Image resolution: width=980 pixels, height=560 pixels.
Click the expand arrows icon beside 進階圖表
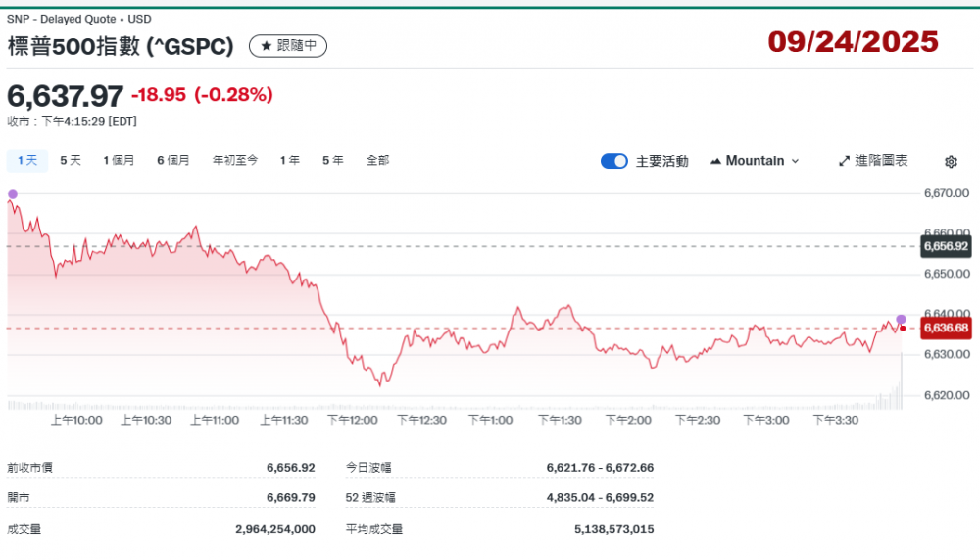(844, 161)
